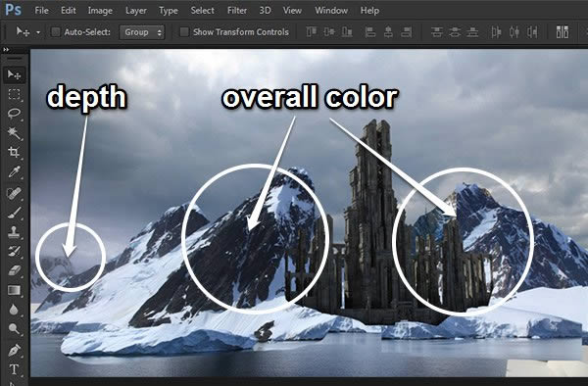The height and width of the screenshot is (386, 588).
Task: Open the Edit menu
Action: click(69, 11)
